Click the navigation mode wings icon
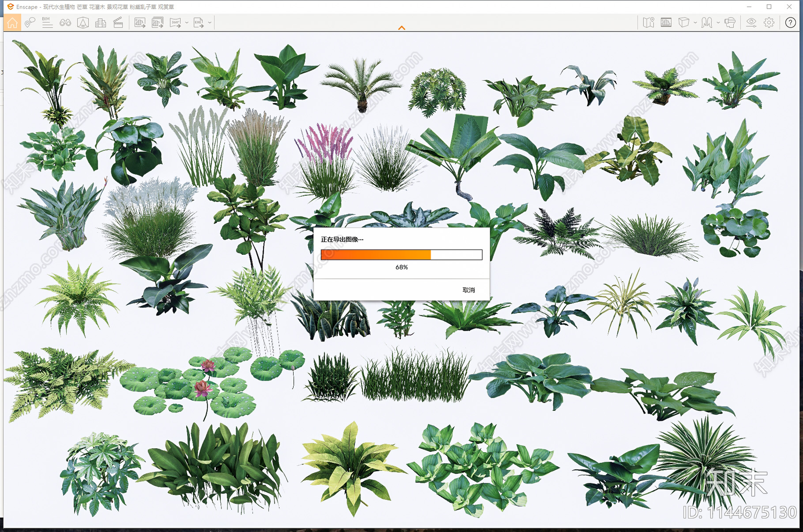Viewport: 803px width, 532px height. click(x=707, y=23)
